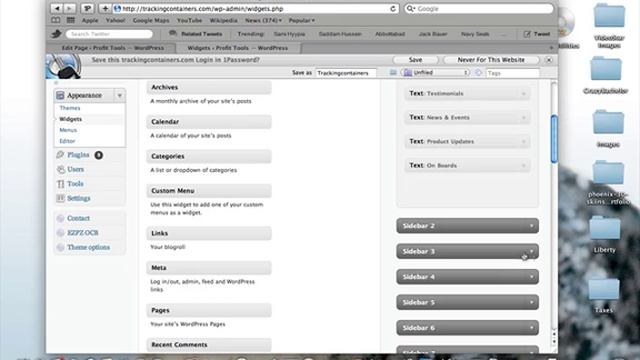Open the Unfiled folder dropdown
The width and height of the screenshot is (640, 360).
point(436,73)
